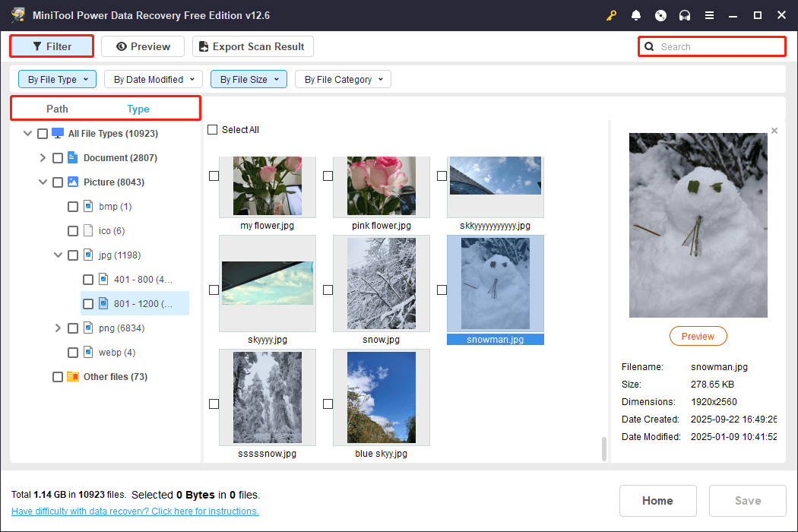Image resolution: width=798 pixels, height=532 pixels.
Task: Click the Home button
Action: pos(657,500)
